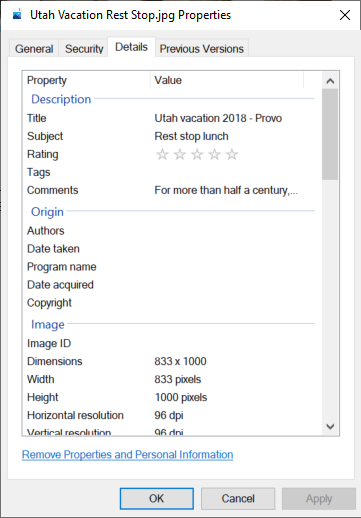Confirm with the OK button
The height and width of the screenshot is (518, 361).
click(157, 499)
